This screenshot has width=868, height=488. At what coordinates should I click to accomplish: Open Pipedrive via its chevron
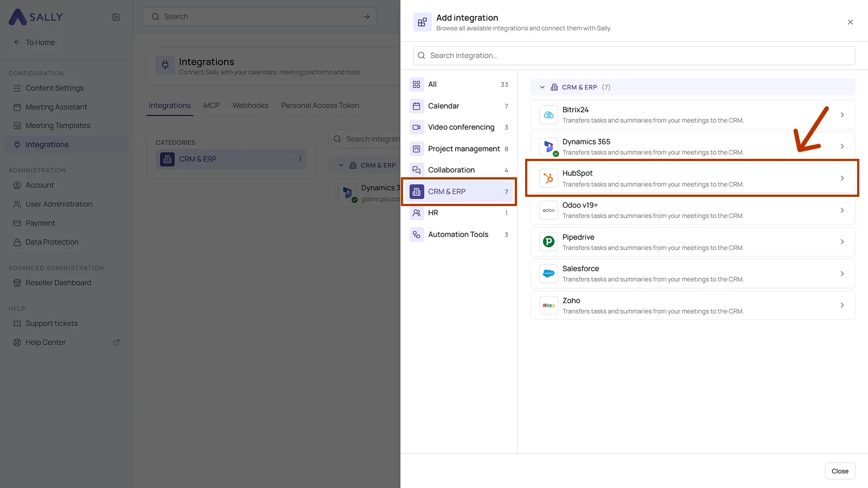[842, 242]
